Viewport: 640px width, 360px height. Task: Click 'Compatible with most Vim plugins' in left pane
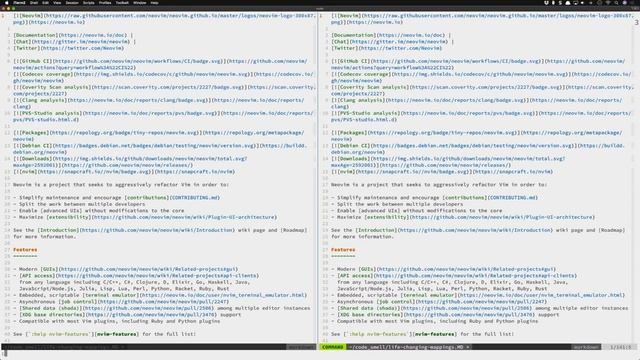click(x=116, y=321)
